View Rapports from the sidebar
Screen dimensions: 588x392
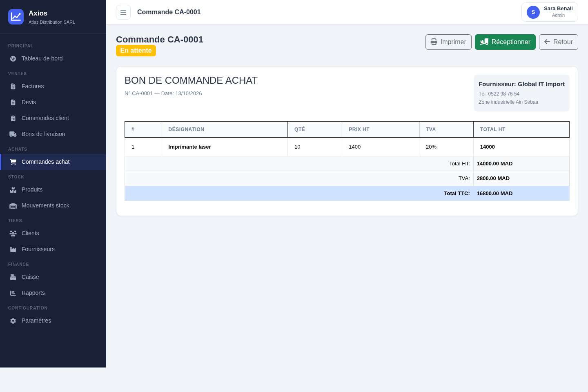pos(53,293)
